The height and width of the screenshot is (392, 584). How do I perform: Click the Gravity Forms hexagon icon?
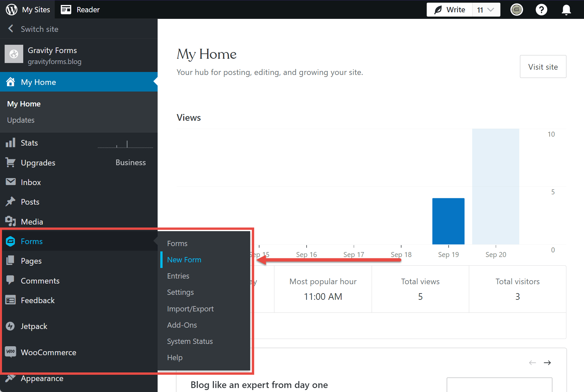(x=11, y=241)
